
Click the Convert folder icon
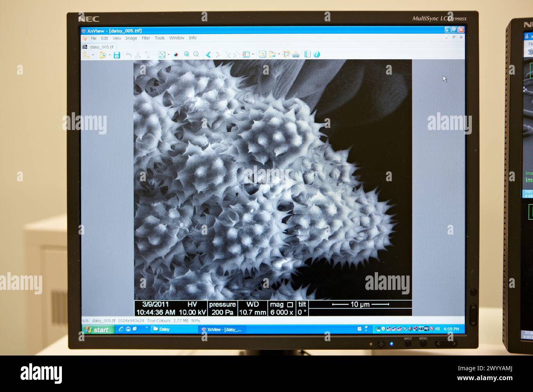[272, 54]
